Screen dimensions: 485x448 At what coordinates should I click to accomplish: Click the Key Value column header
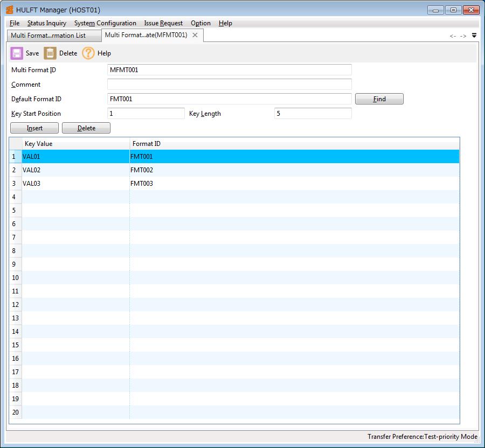(x=75, y=144)
